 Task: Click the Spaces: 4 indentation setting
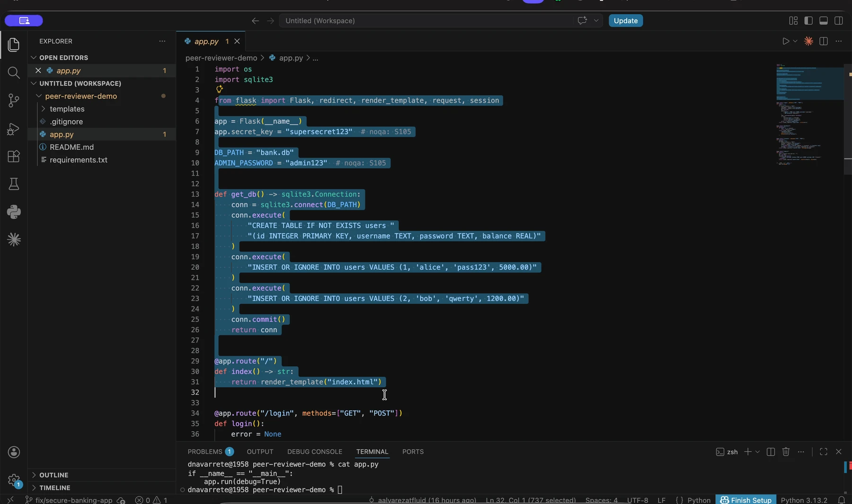coord(601,500)
